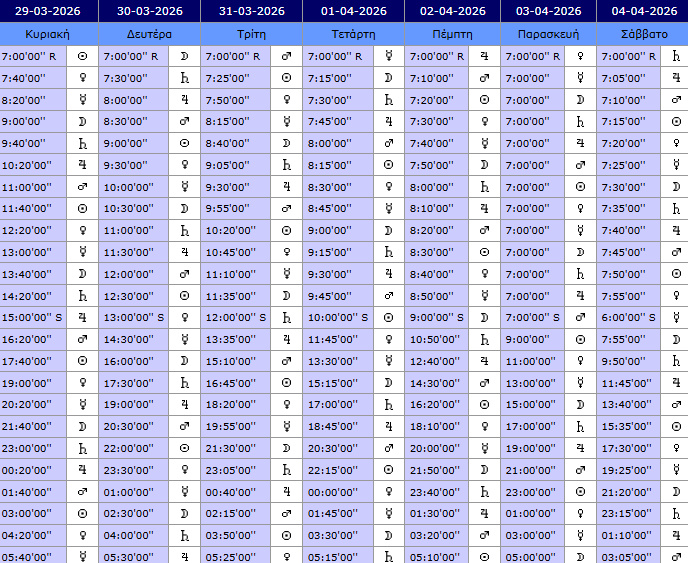This screenshot has height=563, width=688.
Task: Select the Τετάρτη day column header
Action: 353,34
